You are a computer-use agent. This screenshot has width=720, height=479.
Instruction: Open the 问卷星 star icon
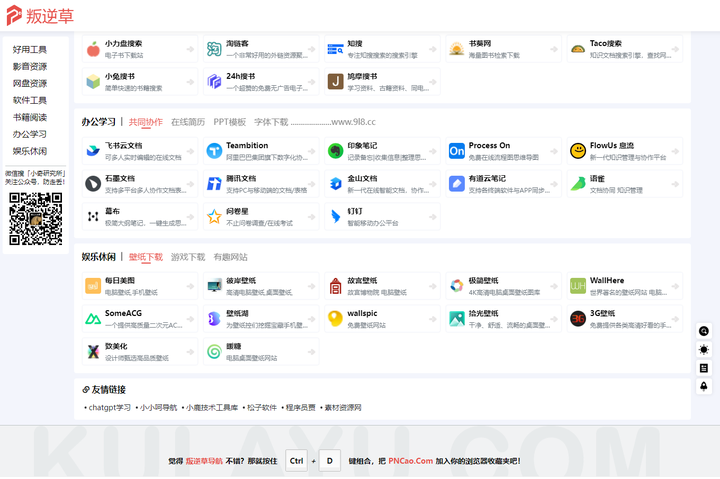click(214, 216)
